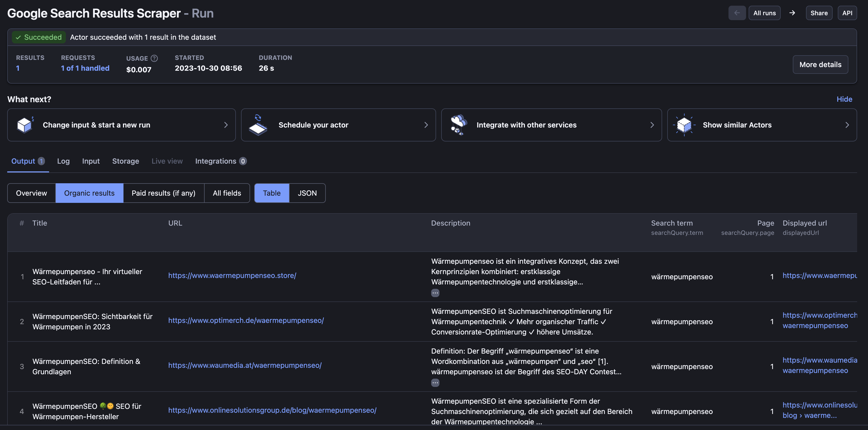The width and height of the screenshot is (868, 430).
Task: Open the API button
Action: [847, 13]
